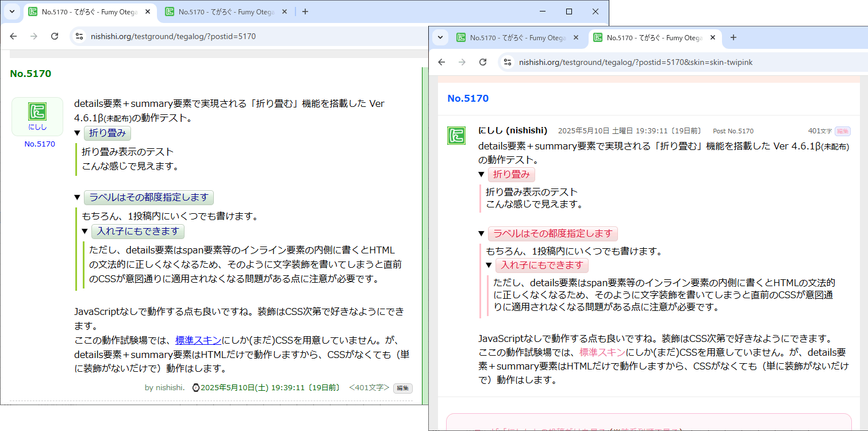Click blue 標準スキン link in left window

tap(198, 340)
